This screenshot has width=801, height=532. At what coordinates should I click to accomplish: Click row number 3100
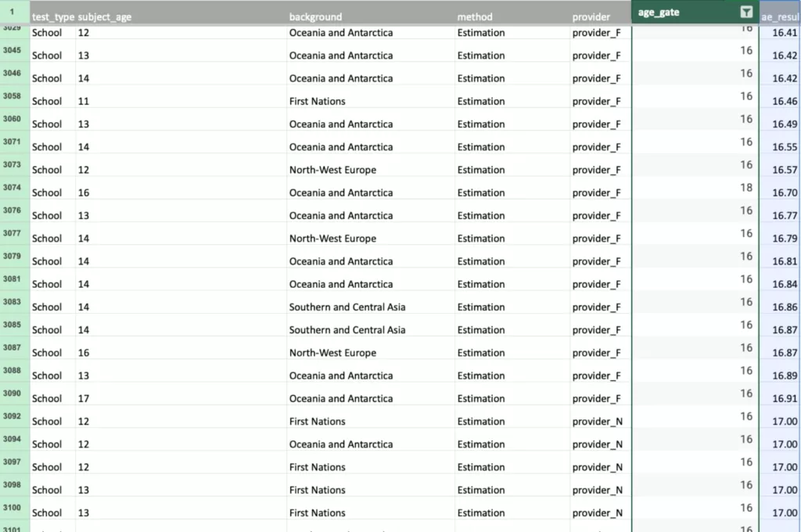coord(12,509)
